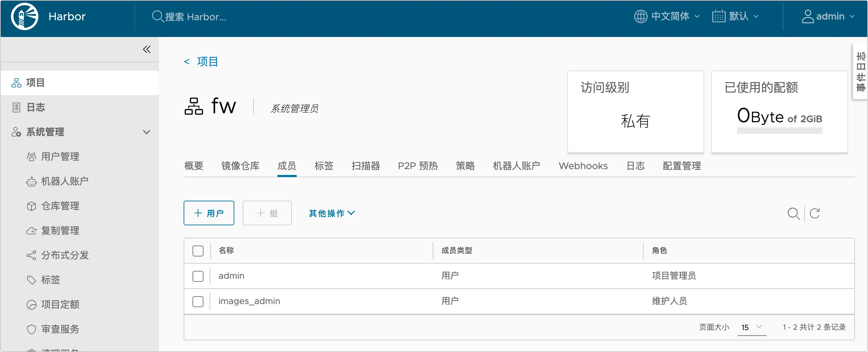Open the 默认 theme dropdown
Screen dimensions: 868x352
[x=735, y=16]
